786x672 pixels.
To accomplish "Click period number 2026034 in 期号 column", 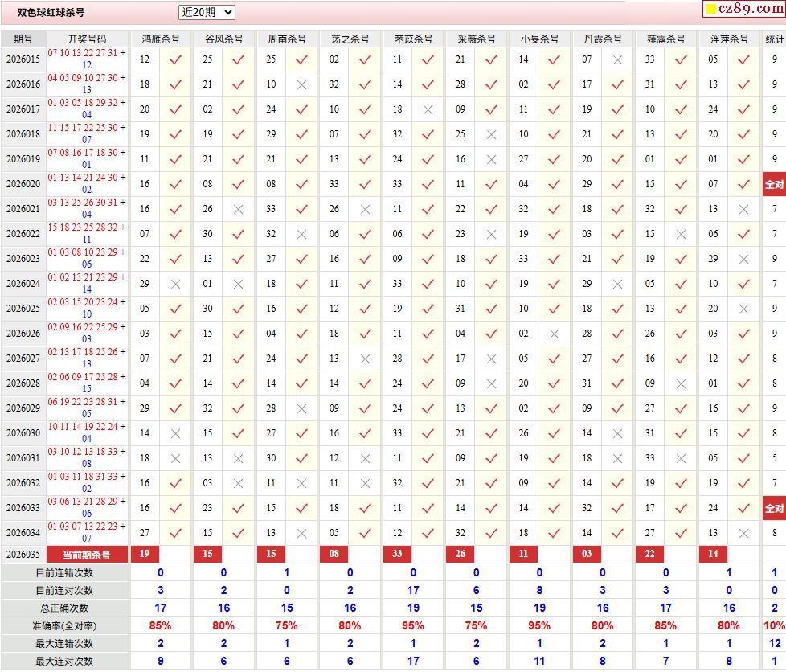I will click(x=23, y=532).
